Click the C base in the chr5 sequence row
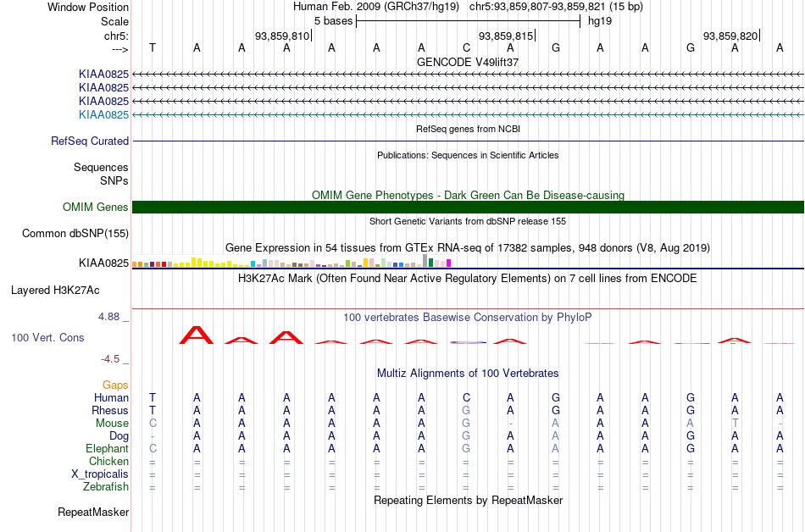The width and height of the screenshot is (805, 532). pyautogui.click(x=466, y=48)
